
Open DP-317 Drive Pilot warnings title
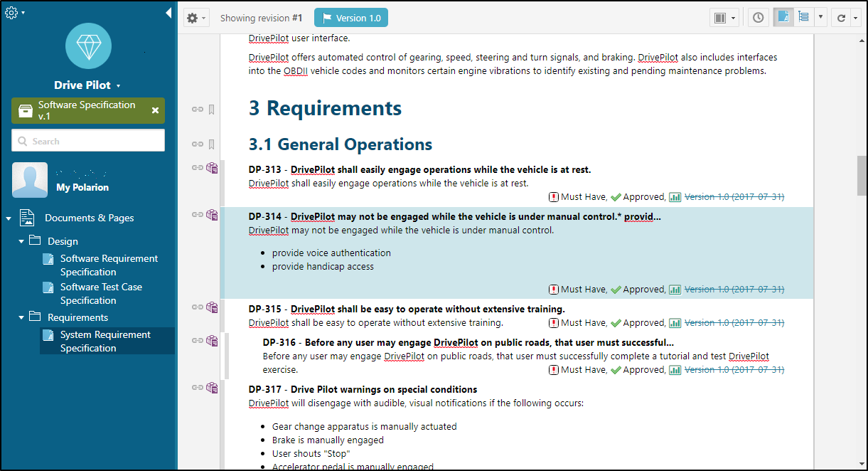(x=363, y=389)
